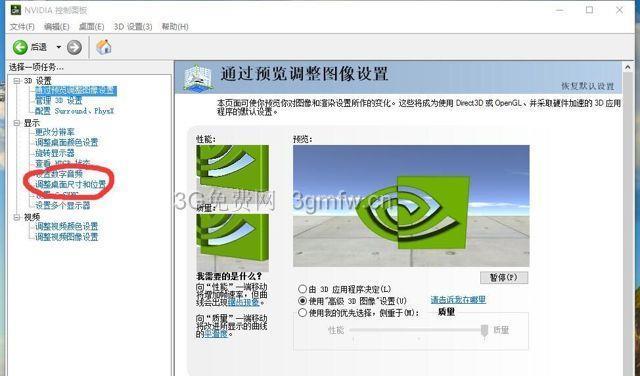Viewport: 640px width, 376px height.
Task: Open the 桌面(E) menu
Action: (91, 27)
